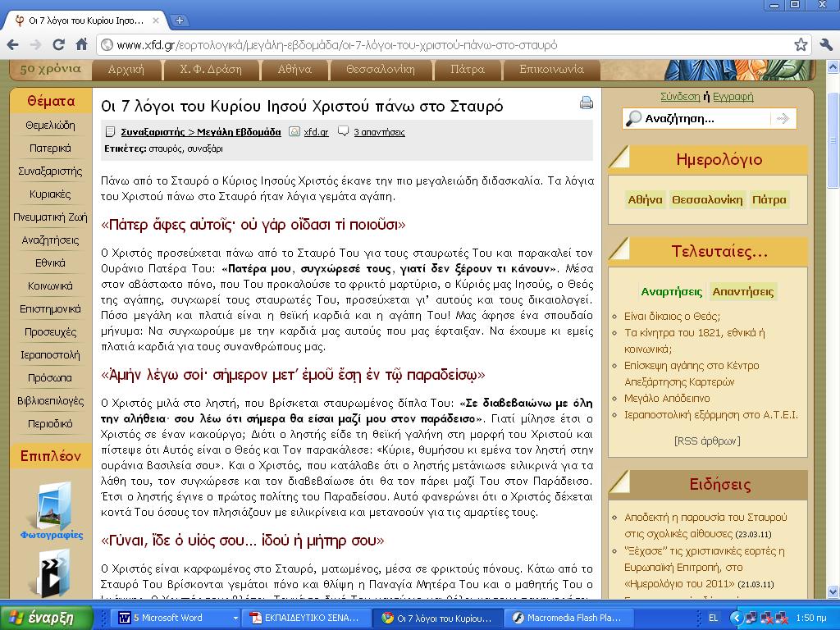Select Συναξαριστής in topics sidebar
840x630 pixels.
pos(50,171)
